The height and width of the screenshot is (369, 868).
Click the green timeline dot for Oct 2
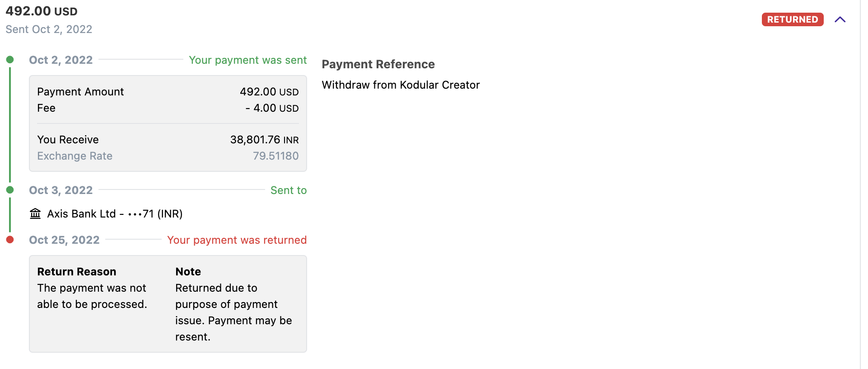coord(10,60)
